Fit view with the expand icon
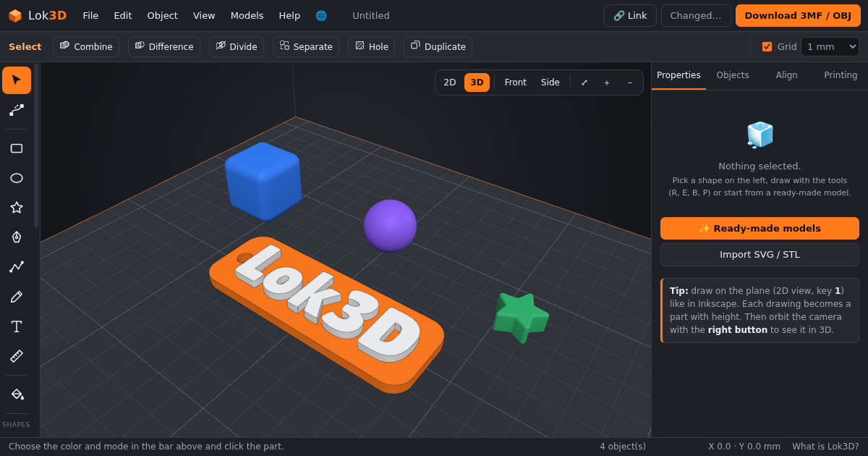 point(584,83)
